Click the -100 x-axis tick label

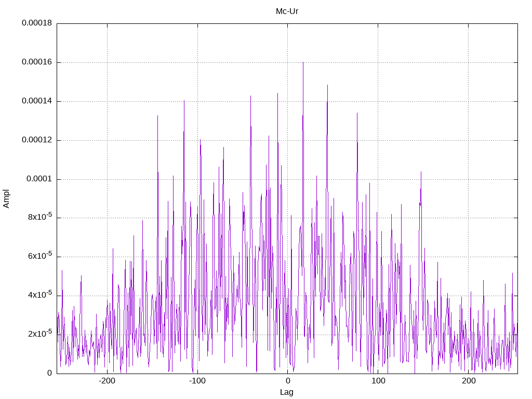coord(197,381)
